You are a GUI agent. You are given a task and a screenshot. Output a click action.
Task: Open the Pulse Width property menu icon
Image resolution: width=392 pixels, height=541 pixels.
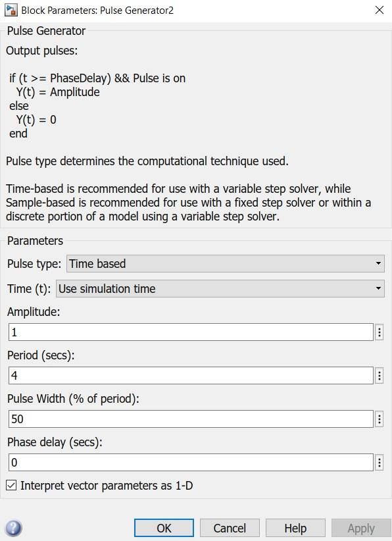pyautogui.click(x=380, y=419)
